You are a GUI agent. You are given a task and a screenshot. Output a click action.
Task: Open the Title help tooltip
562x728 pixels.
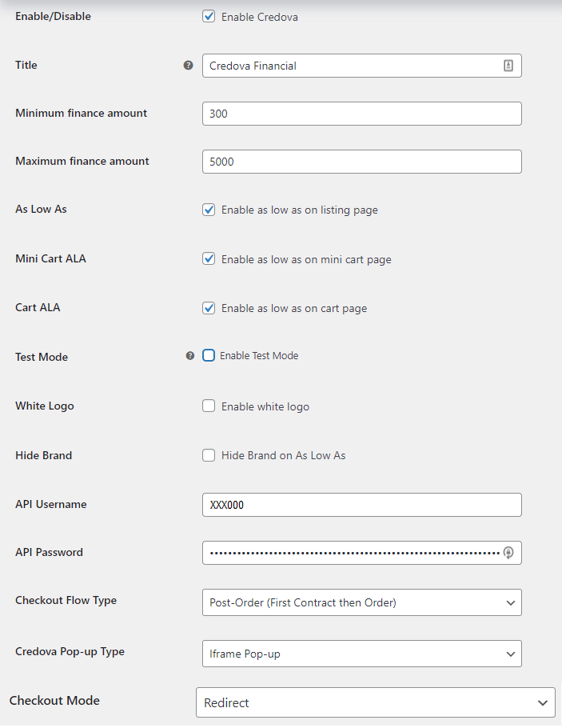(188, 65)
